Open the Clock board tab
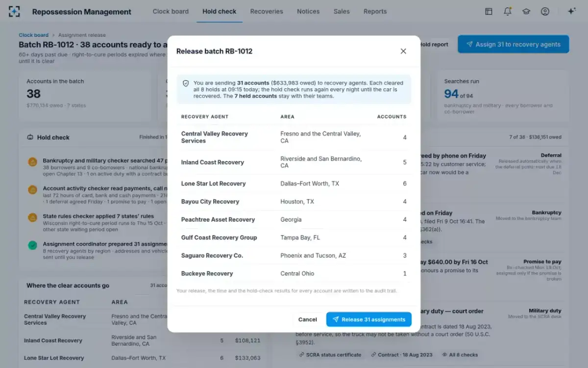The width and height of the screenshot is (588, 368). pos(171,11)
